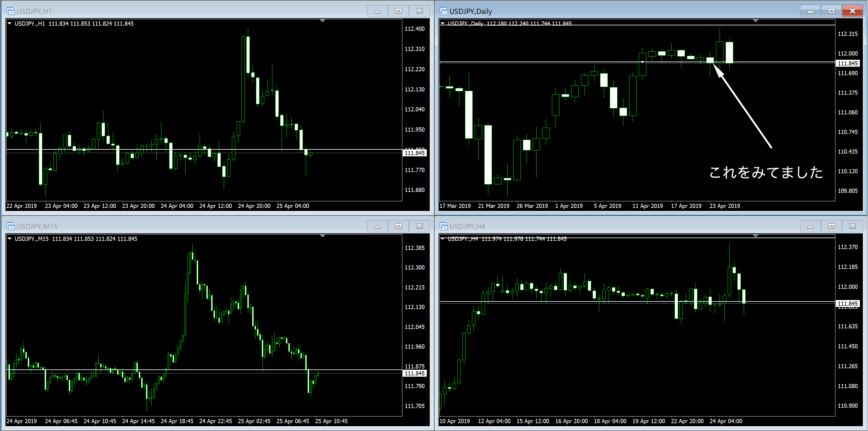
Task: Click the USDJPY,H1 window chart icon
Action: tap(11, 11)
